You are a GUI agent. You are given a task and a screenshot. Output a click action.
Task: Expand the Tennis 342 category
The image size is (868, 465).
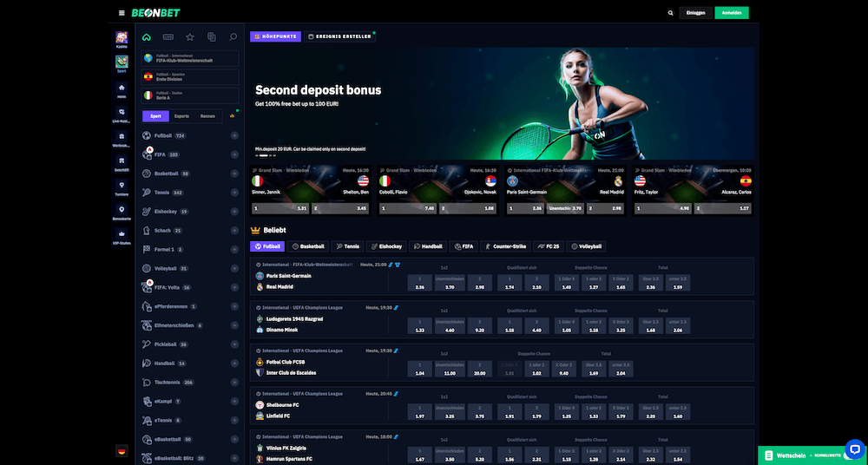pyautogui.click(x=234, y=193)
